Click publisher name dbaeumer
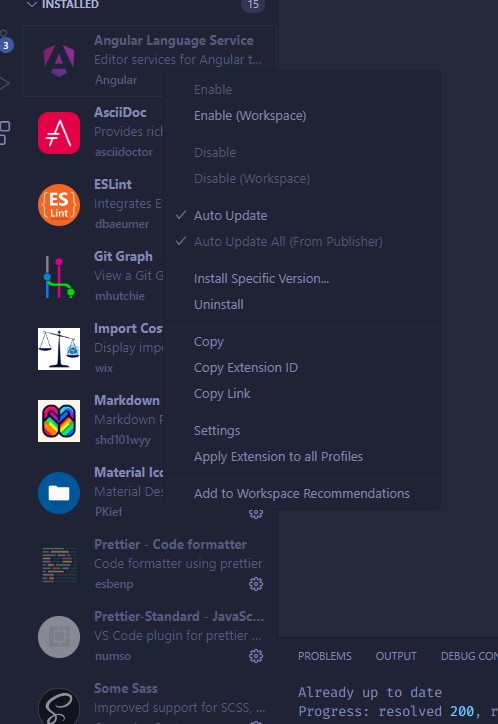The width and height of the screenshot is (498, 724). coord(122,224)
